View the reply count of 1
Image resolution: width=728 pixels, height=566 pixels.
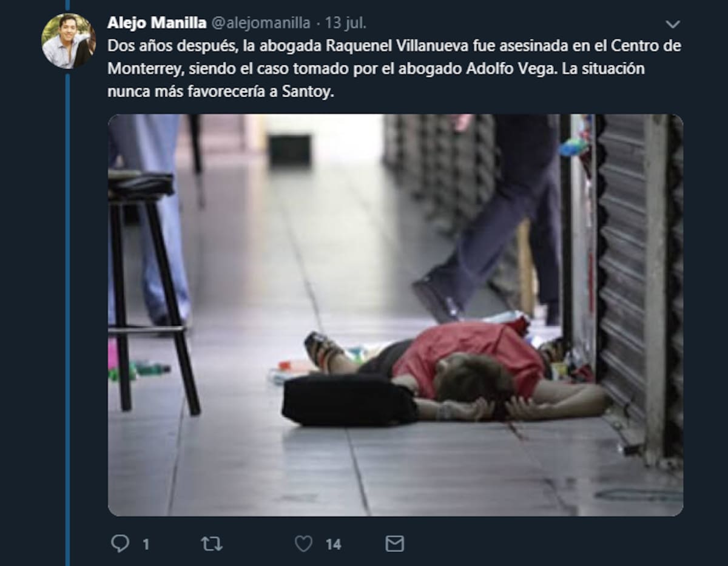(146, 544)
